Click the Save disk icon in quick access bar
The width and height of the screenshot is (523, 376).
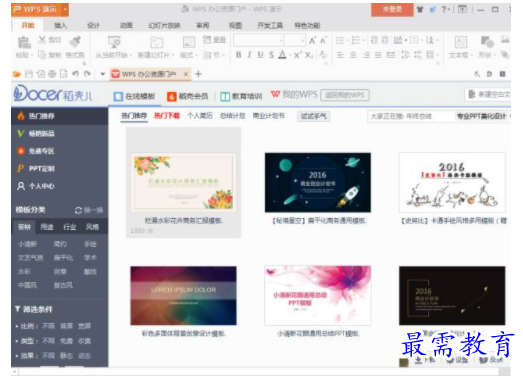click(x=29, y=74)
